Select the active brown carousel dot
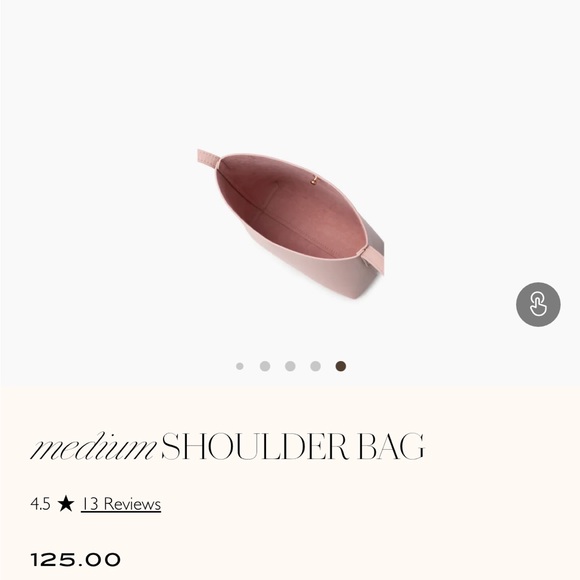Viewport: 580px width, 580px height. 341,366
